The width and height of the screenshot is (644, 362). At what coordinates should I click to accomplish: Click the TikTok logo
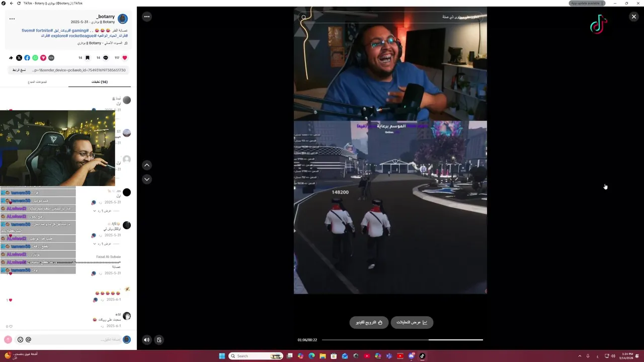[x=599, y=25]
